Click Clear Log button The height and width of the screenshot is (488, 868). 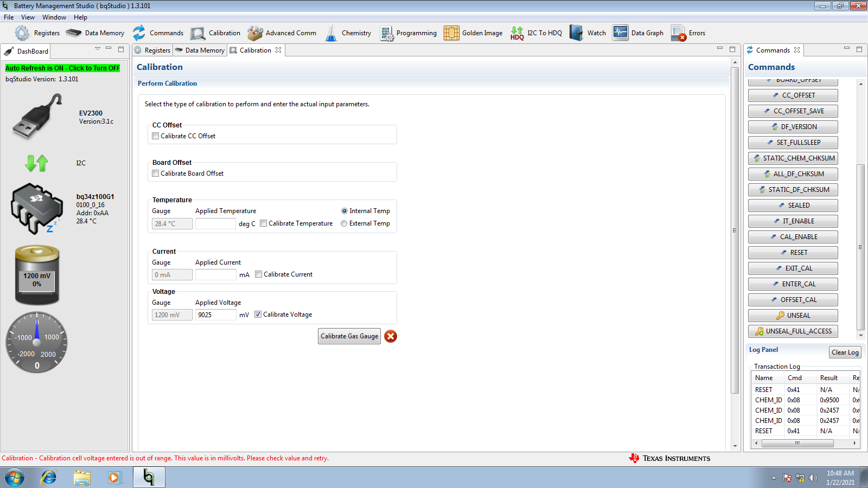(x=845, y=352)
